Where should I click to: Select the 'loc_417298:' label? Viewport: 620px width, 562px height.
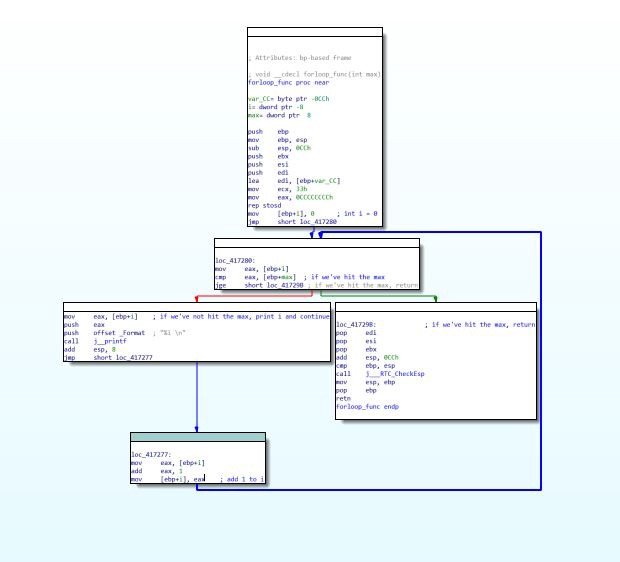356,325
